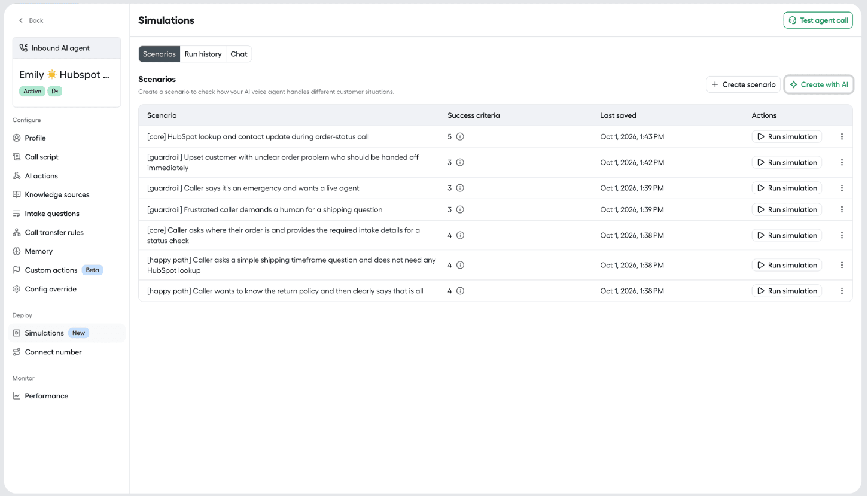868x496 pixels.
Task: Open the Emily Hubspot agent card
Action: click(66, 72)
